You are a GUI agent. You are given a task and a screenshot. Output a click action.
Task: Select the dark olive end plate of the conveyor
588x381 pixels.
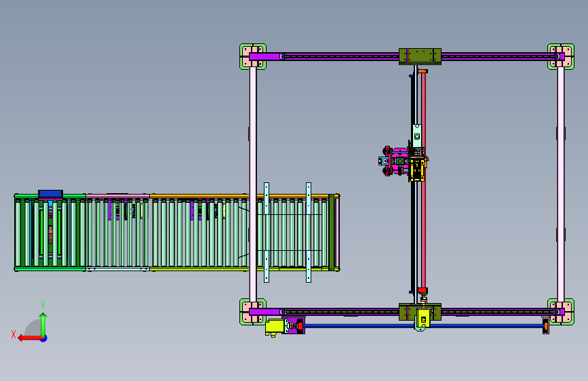[331, 232]
